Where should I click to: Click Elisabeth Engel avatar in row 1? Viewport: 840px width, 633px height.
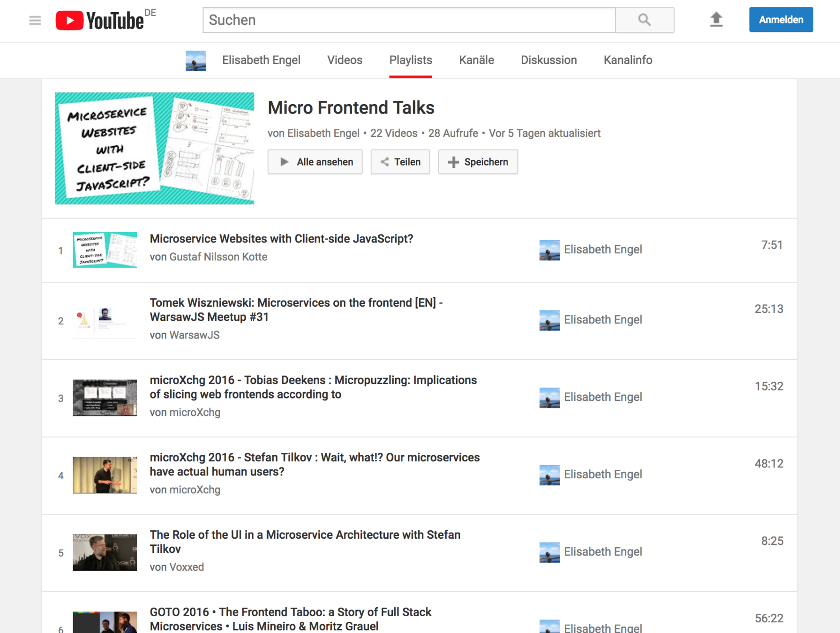tap(549, 250)
